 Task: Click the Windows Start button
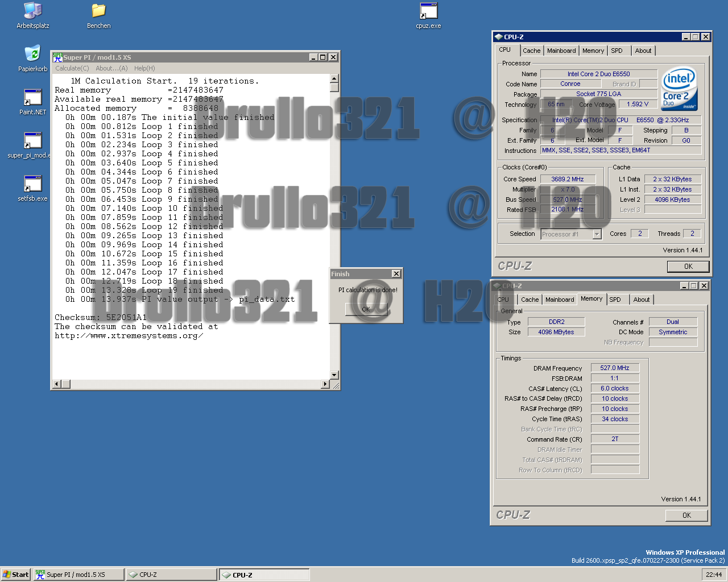pyautogui.click(x=15, y=575)
